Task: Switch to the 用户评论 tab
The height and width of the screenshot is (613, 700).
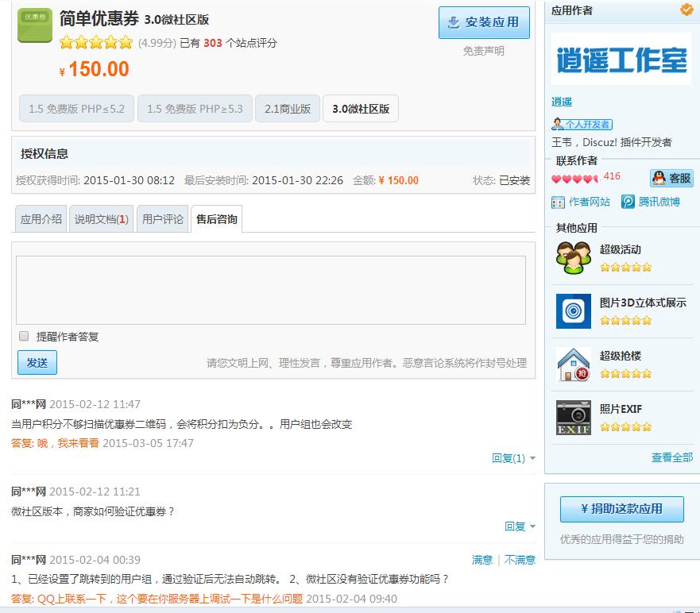Action: [x=161, y=218]
